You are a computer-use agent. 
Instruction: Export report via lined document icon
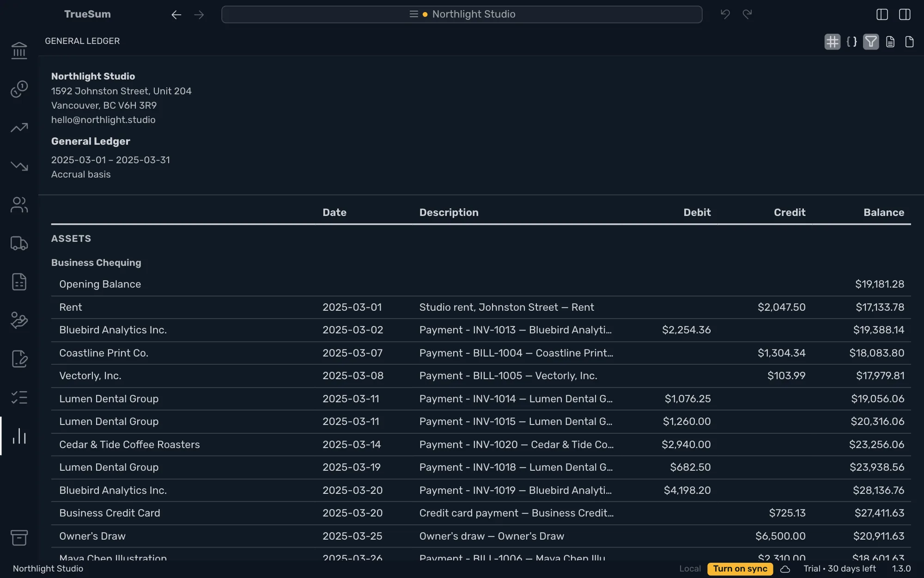(x=890, y=42)
